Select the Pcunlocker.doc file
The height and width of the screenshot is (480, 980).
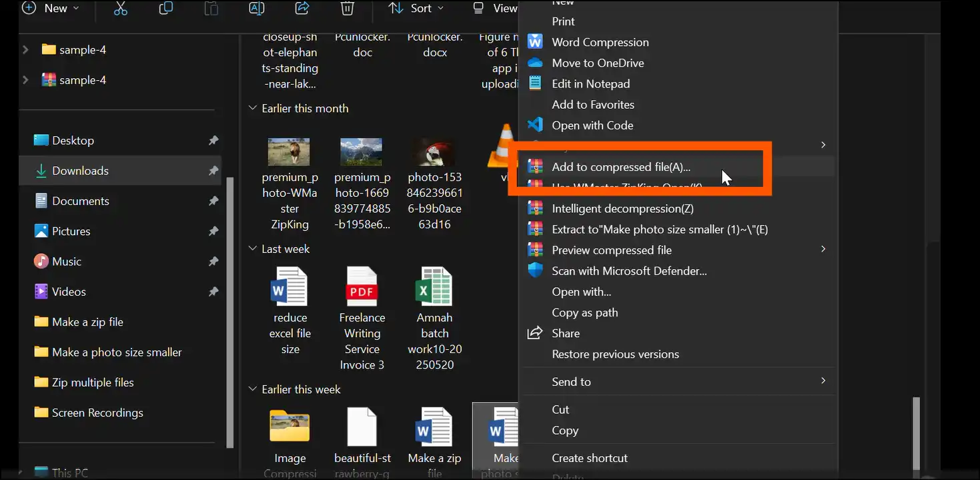(x=362, y=45)
